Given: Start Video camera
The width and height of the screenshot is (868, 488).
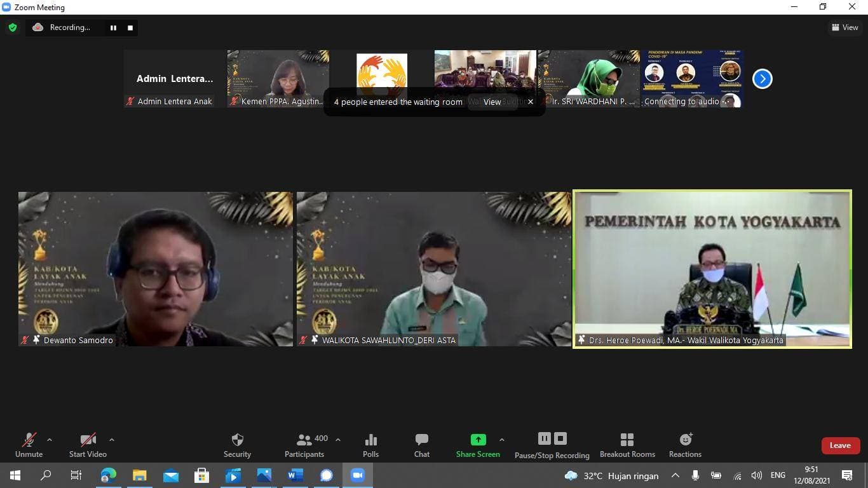Looking at the screenshot, I should 88,445.
